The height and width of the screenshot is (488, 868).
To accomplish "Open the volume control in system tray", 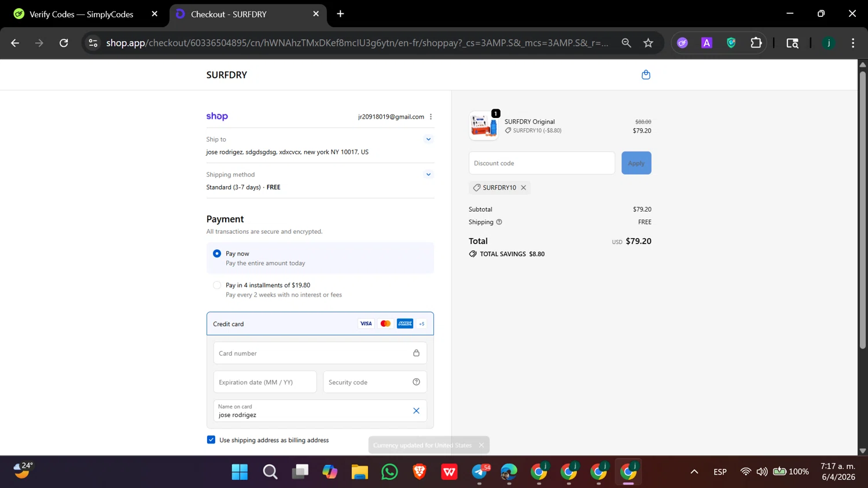I will click(x=762, y=472).
